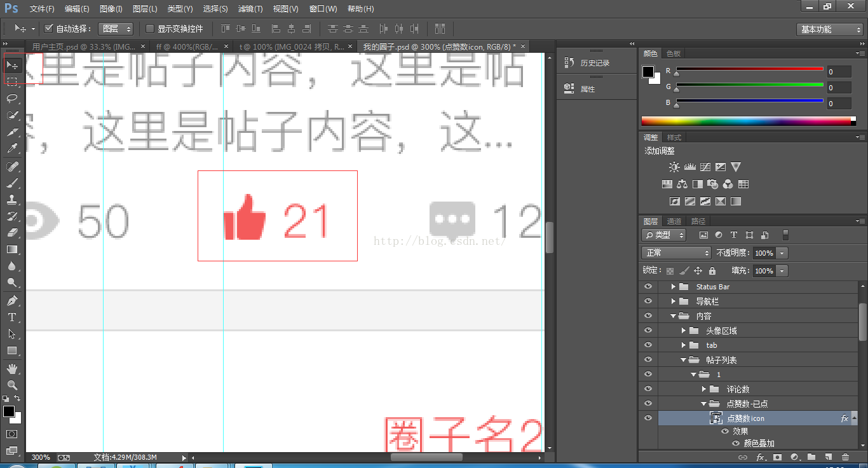The width and height of the screenshot is (868, 468).
Task: Select the Zoom tool
Action: point(12,385)
